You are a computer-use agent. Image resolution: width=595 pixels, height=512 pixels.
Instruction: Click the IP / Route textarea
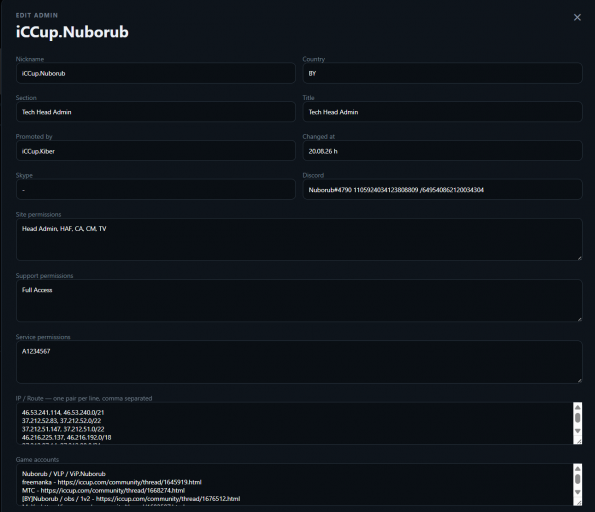pos(294,423)
